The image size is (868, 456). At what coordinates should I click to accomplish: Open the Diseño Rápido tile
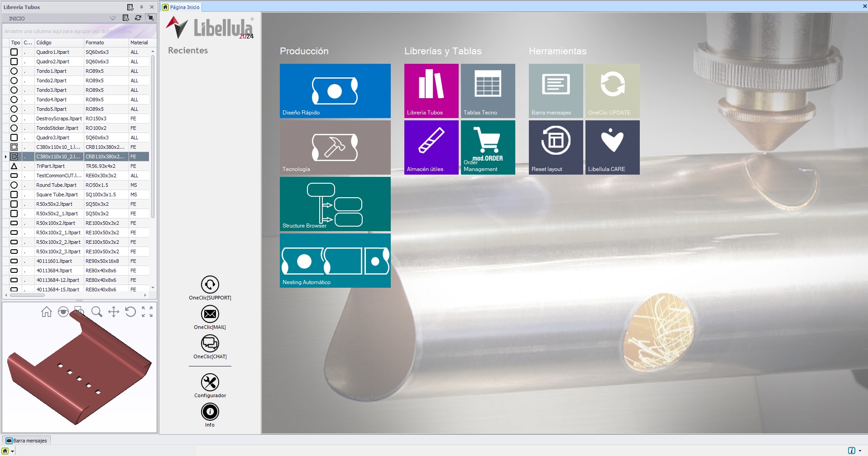335,91
